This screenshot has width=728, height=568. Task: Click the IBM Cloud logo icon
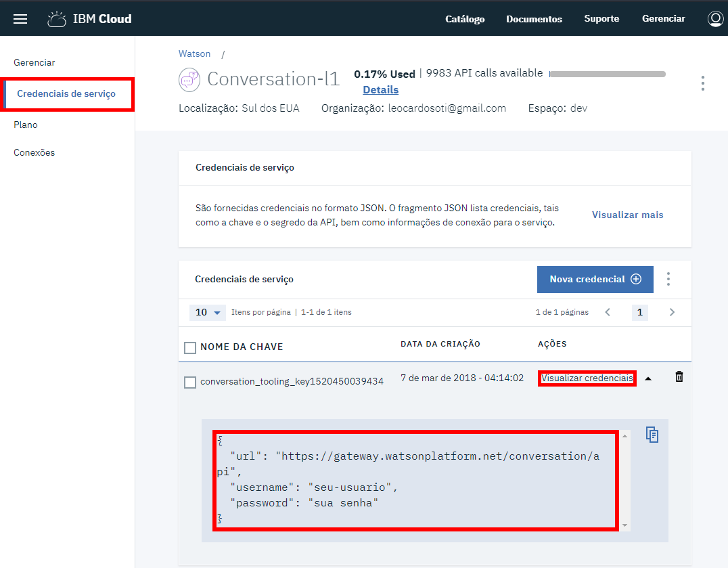[x=57, y=19]
